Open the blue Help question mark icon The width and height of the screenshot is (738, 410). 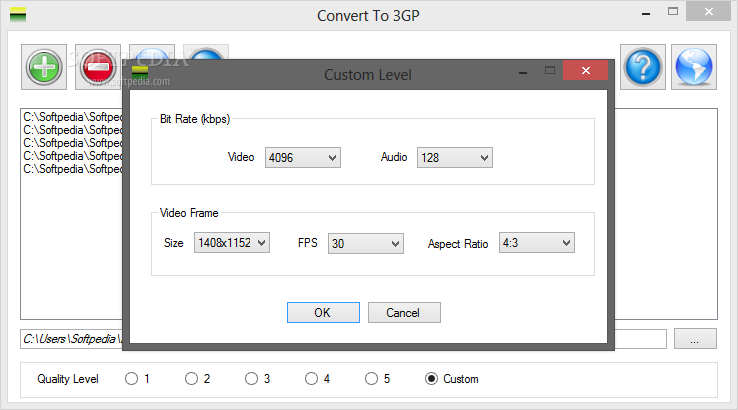coord(643,67)
